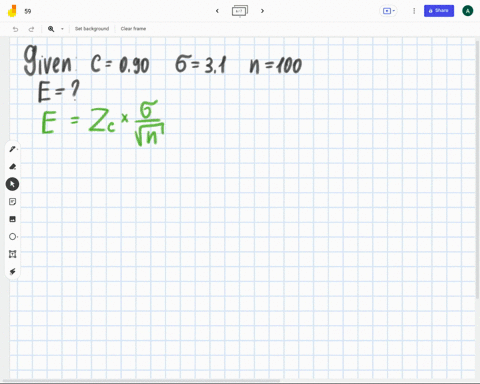Activate the Laser pointer tool
Viewport: 480px width, 384px height.
click(x=13, y=271)
